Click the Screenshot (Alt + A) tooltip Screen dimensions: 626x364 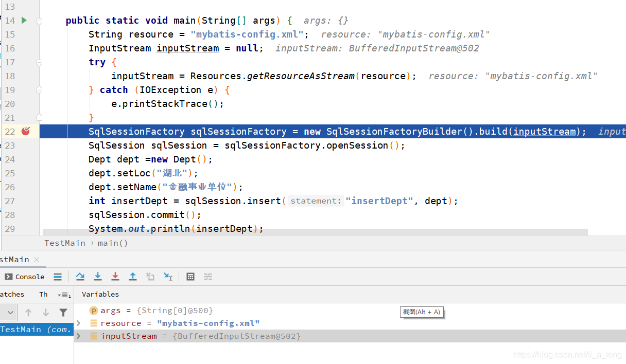pos(422,312)
